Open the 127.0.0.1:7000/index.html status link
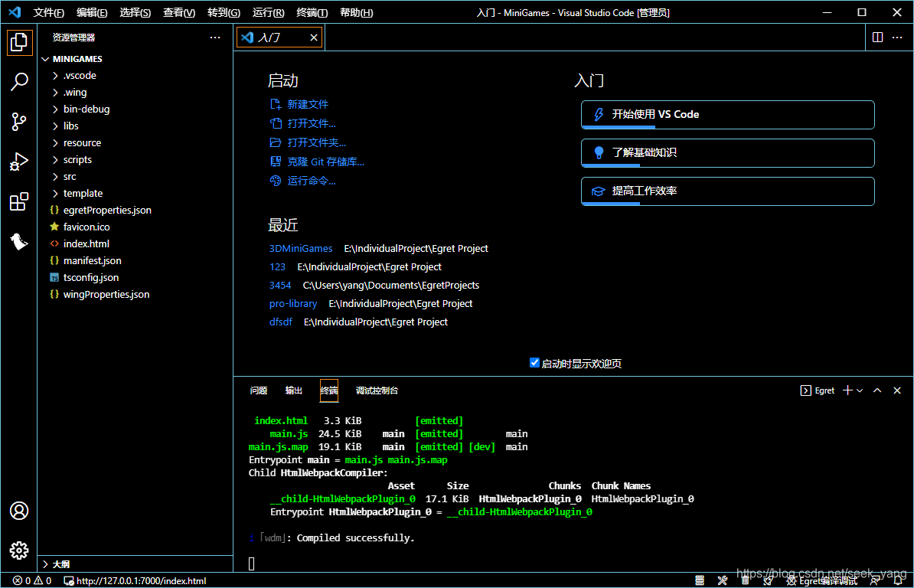Image resolution: width=914 pixels, height=588 pixels. [135, 581]
